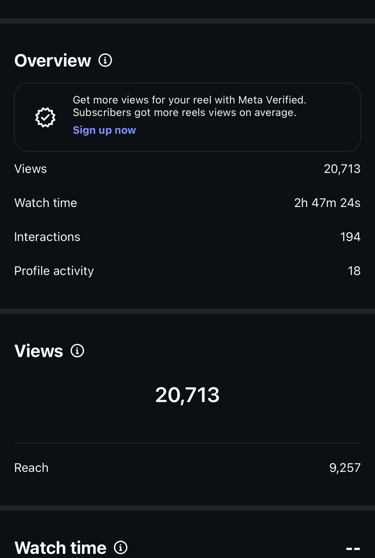Tap the Watch time section heading
Screen dimensions: 375x558
[x=60, y=547]
